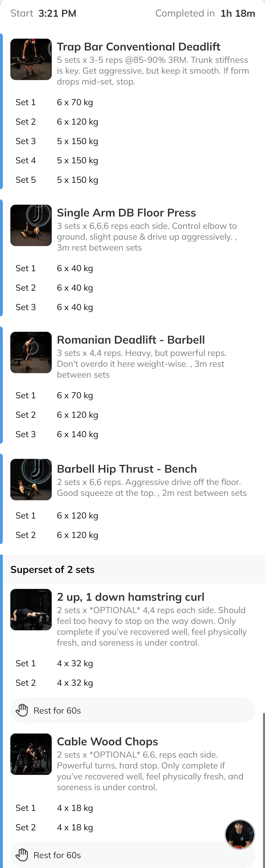
Task: Select Set 2 of Barbell Hip Thrust
Action: click(x=132, y=535)
